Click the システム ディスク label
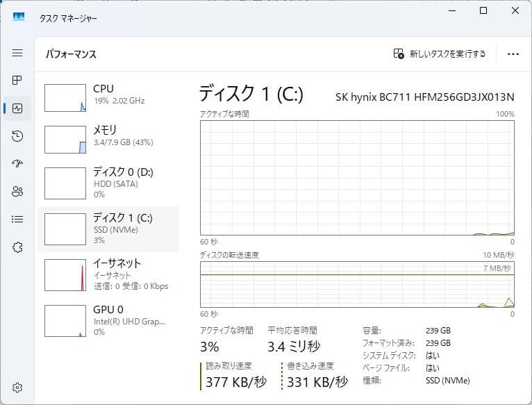The height and width of the screenshot is (405, 532). coord(389,356)
